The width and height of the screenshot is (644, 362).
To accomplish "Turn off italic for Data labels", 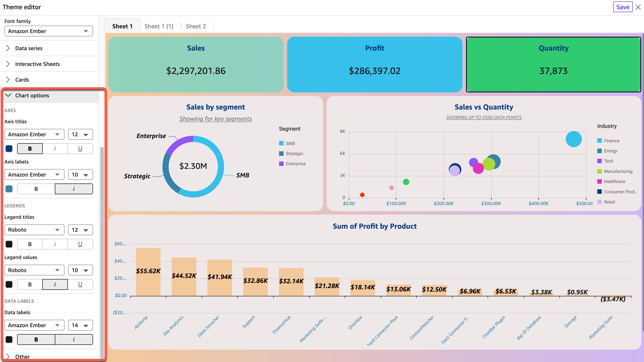I will coord(74,340).
